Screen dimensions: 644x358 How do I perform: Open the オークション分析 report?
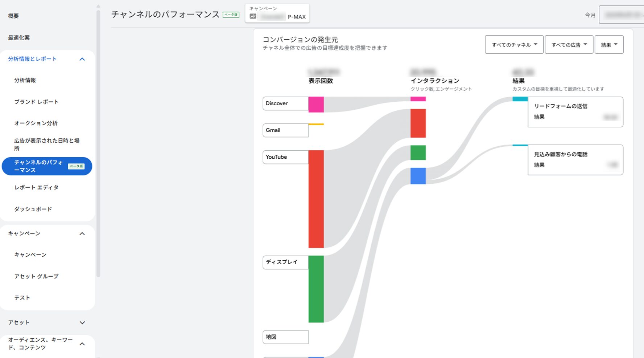(x=36, y=123)
